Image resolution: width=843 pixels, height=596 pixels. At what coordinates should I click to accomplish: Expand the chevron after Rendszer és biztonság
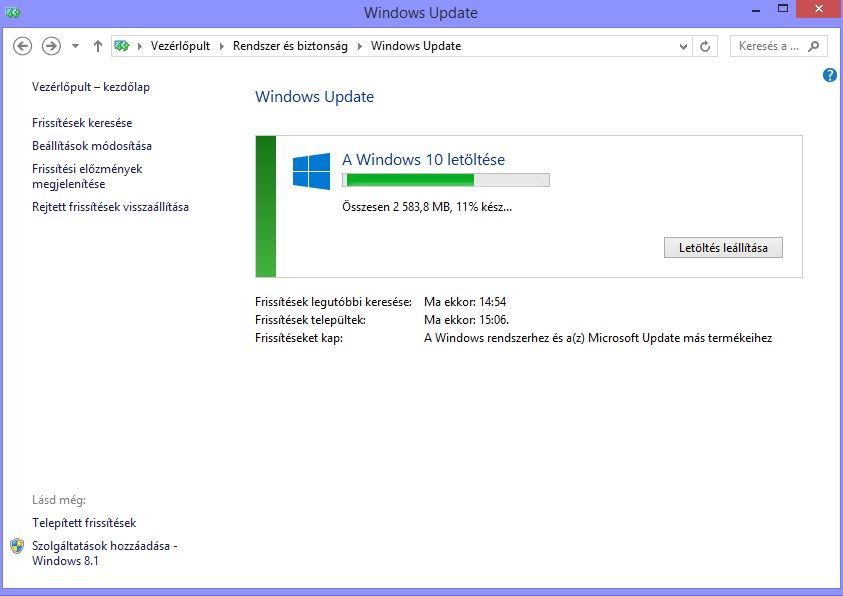point(360,46)
